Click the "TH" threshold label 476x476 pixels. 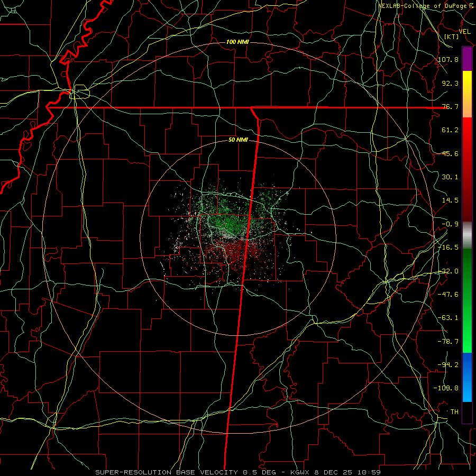pyautogui.click(x=454, y=412)
